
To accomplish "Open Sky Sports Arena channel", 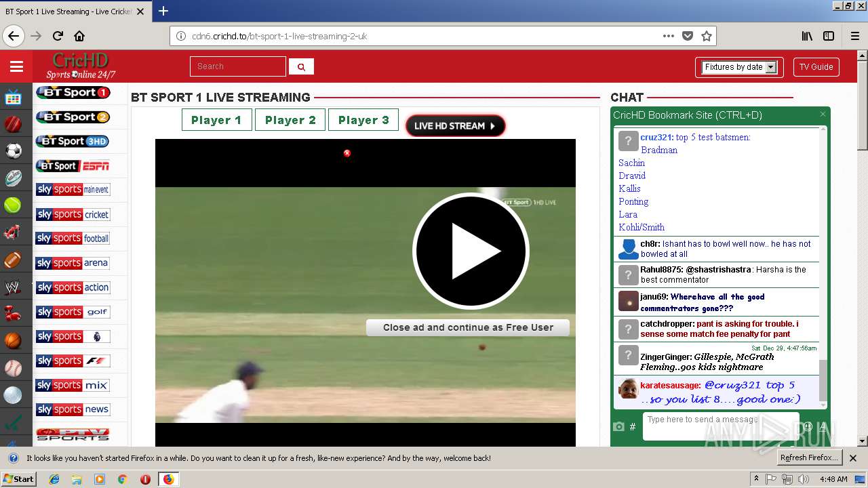I will tap(73, 263).
